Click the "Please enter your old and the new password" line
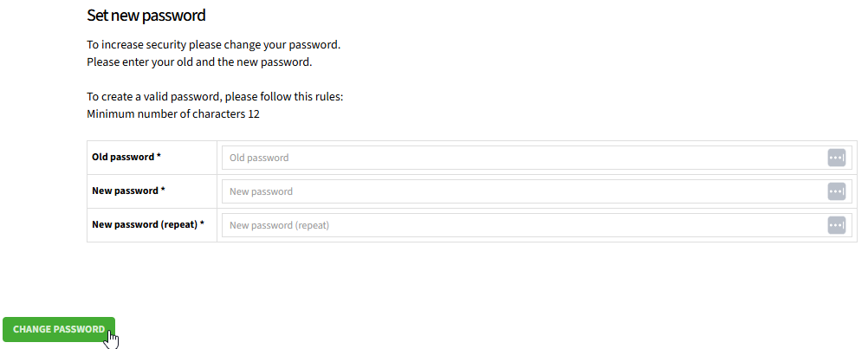Image resolution: width=868 pixels, height=349 pixels. coord(199,62)
